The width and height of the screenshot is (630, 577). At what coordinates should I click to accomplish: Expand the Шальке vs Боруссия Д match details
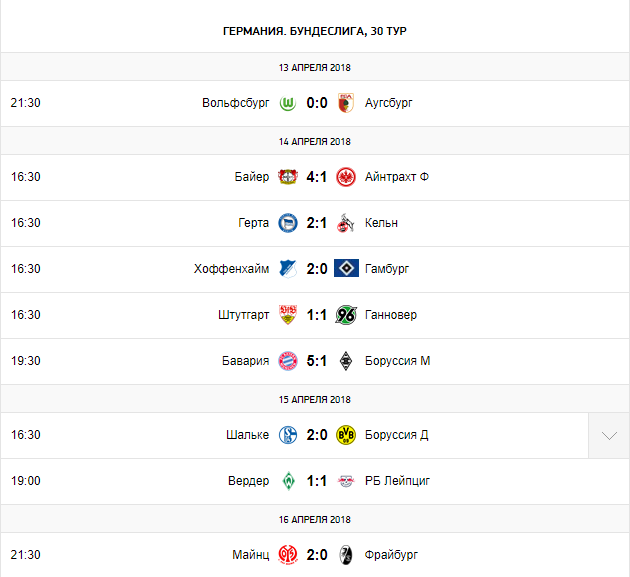pyautogui.click(x=609, y=435)
